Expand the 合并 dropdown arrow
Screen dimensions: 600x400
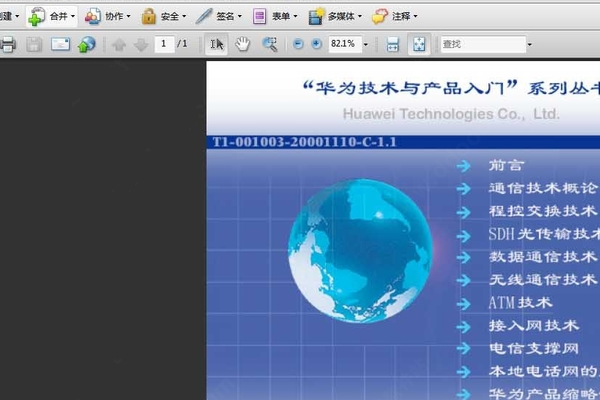pos(72,16)
